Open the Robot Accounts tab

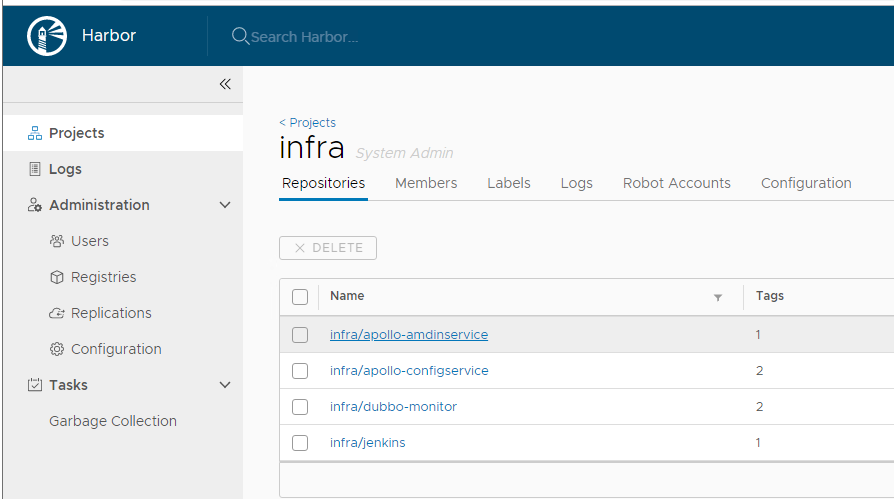(x=676, y=183)
